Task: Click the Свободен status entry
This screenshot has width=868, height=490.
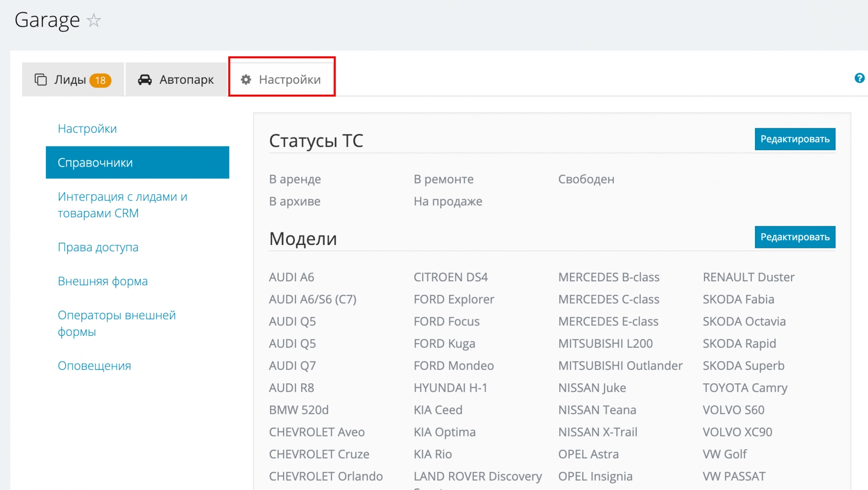Action: tap(586, 179)
